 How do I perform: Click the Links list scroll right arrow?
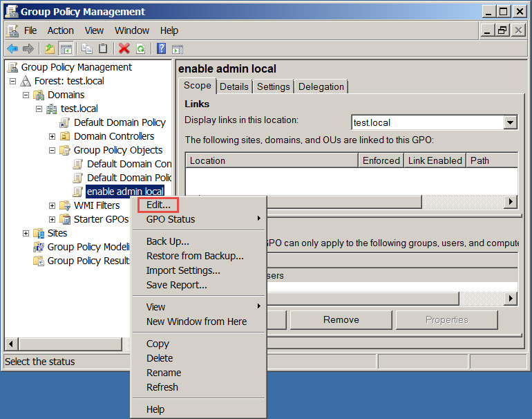click(511, 202)
